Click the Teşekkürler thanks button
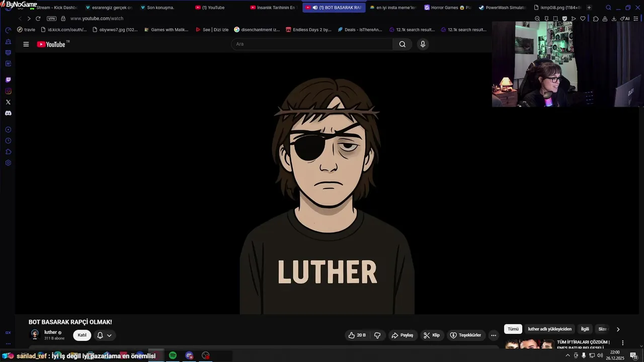Screen dimensions: 644x362 point(465,335)
